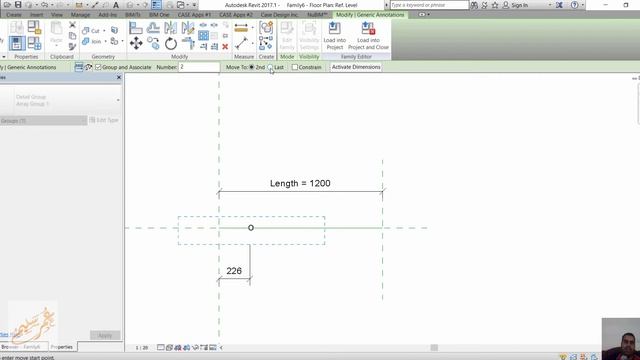Open the Create ribbon tab
The height and width of the screenshot is (360, 640).
click(13, 14)
